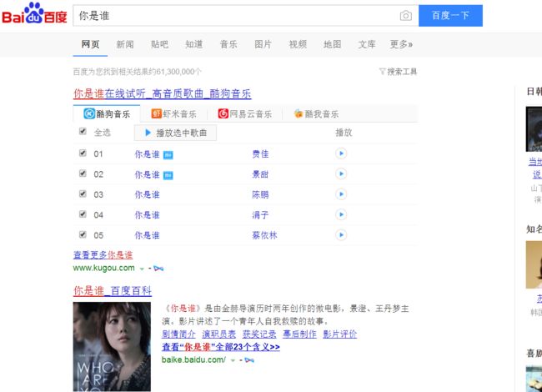Open 演职员表 link

218,334
